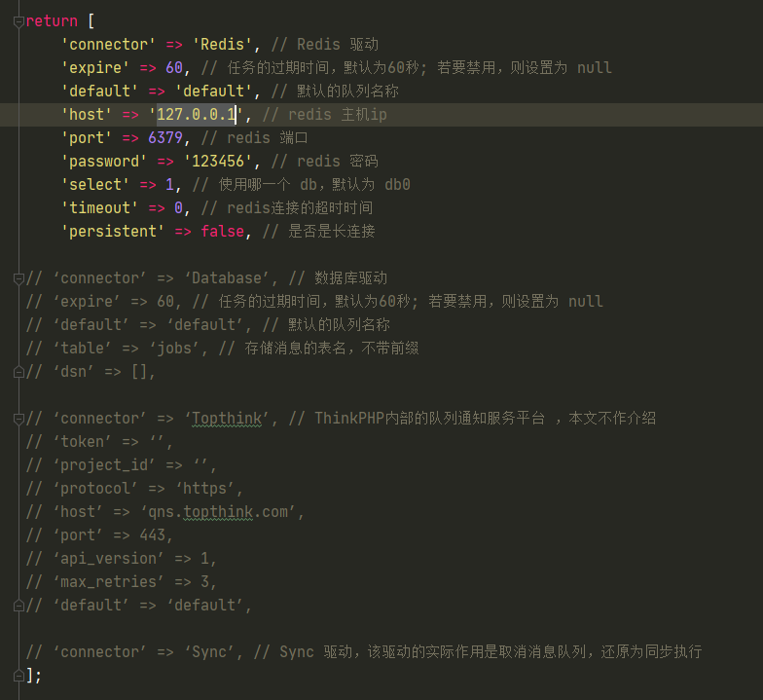The width and height of the screenshot is (763, 700).
Task: Click the underlined Topthink word in comment
Action: 227,419
